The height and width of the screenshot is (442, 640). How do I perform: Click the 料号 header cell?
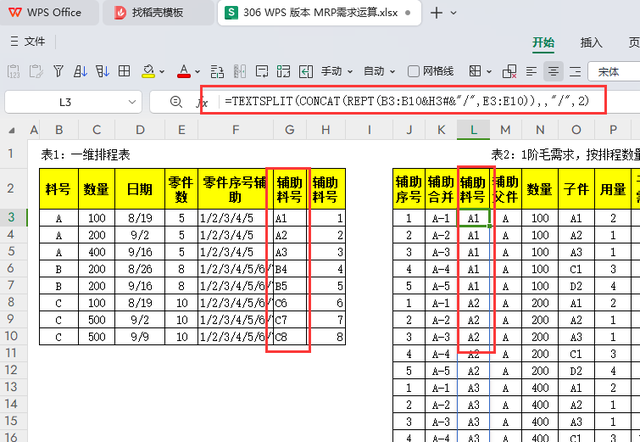(x=59, y=189)
